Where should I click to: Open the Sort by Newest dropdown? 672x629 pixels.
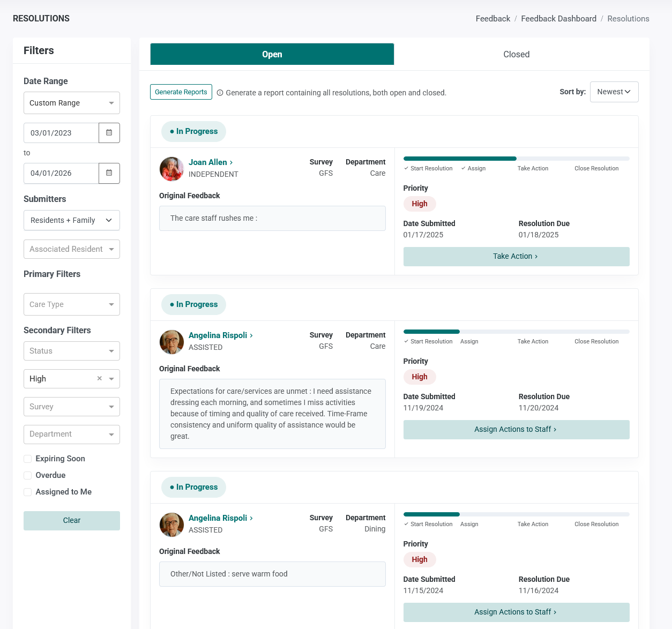pos(614,92)
